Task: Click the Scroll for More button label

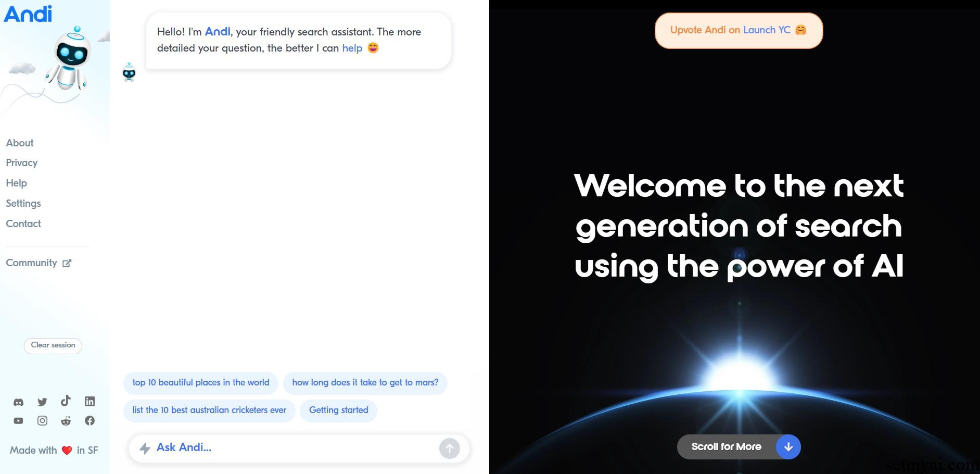Action: (x=726, y=447)
